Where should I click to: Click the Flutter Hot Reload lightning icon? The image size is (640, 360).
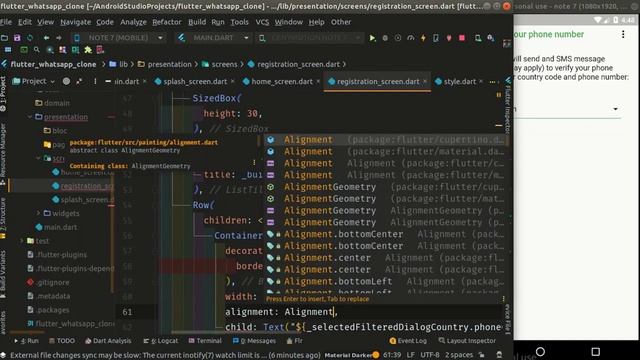423,38
